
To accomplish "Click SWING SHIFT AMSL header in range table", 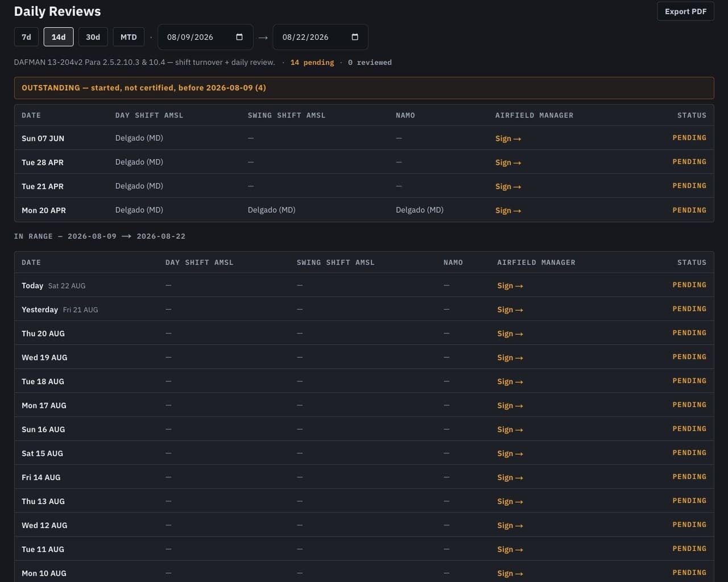I will 336,263.
